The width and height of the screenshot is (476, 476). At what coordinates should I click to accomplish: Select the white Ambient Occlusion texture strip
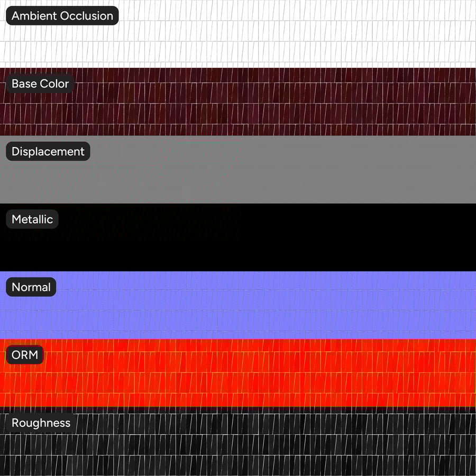point(238,34)
